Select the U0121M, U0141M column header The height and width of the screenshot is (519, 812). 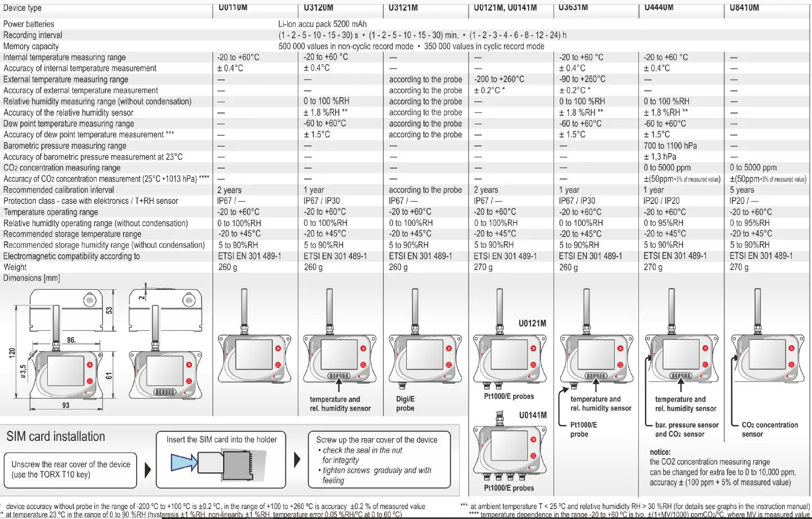[x=505, y=7]
